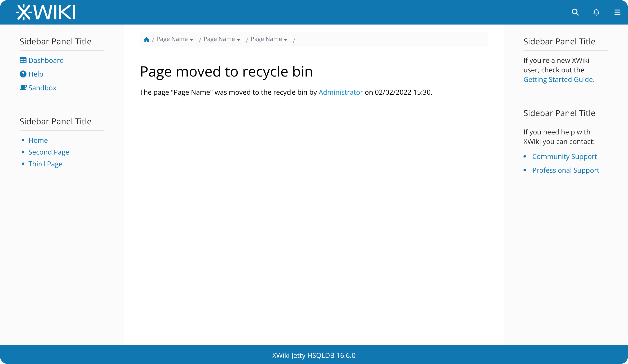
Task: Click the XWiki logo in the header
Action: coord(45,12)
